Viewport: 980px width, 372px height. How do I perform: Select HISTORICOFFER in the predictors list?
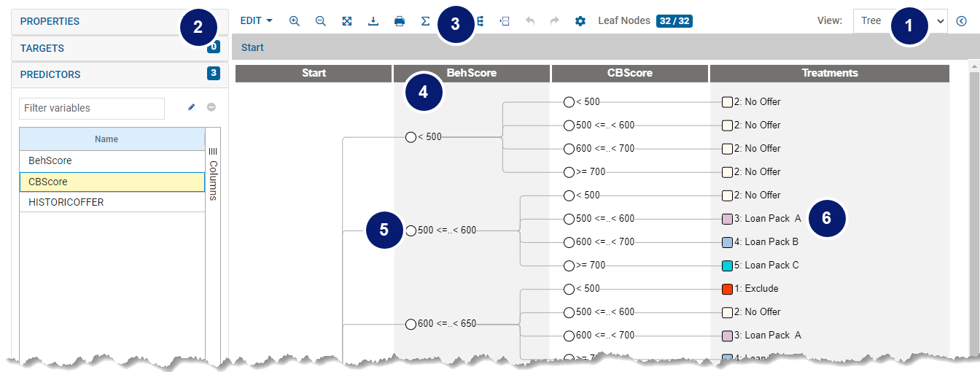click(x=66, y=202)
